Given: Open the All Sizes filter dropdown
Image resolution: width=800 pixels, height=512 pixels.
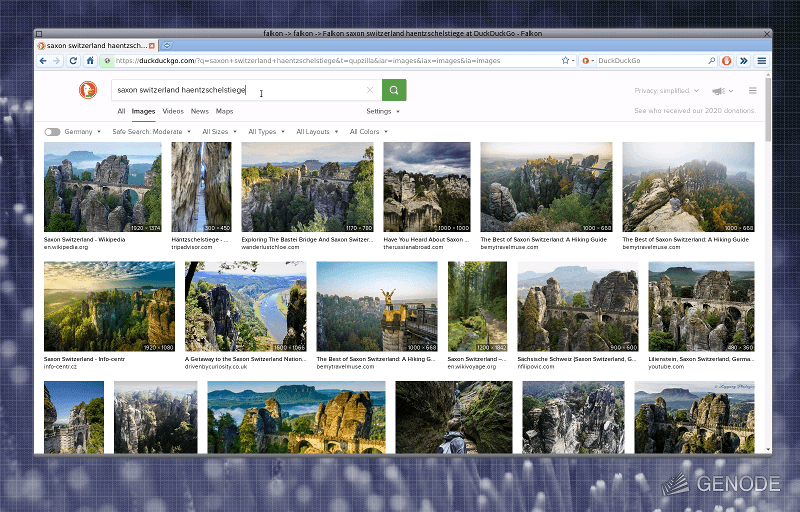Looking at the screenshot, I should [219, 132].
